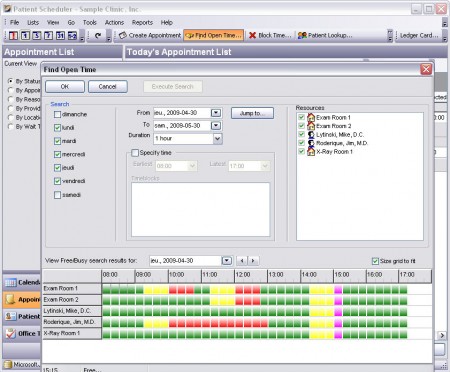Open Appointments in navigation pane
The image size is (450, 372).
22,300
